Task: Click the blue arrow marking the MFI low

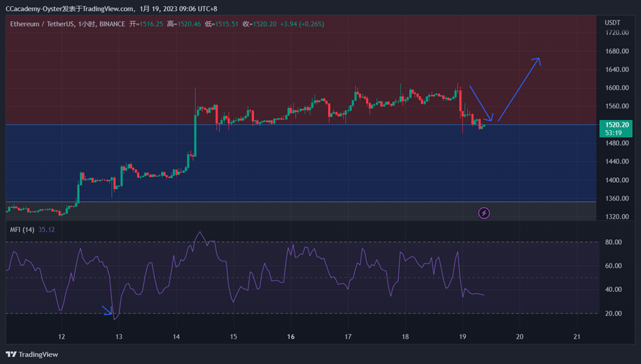Action: [x=108, y=310]
